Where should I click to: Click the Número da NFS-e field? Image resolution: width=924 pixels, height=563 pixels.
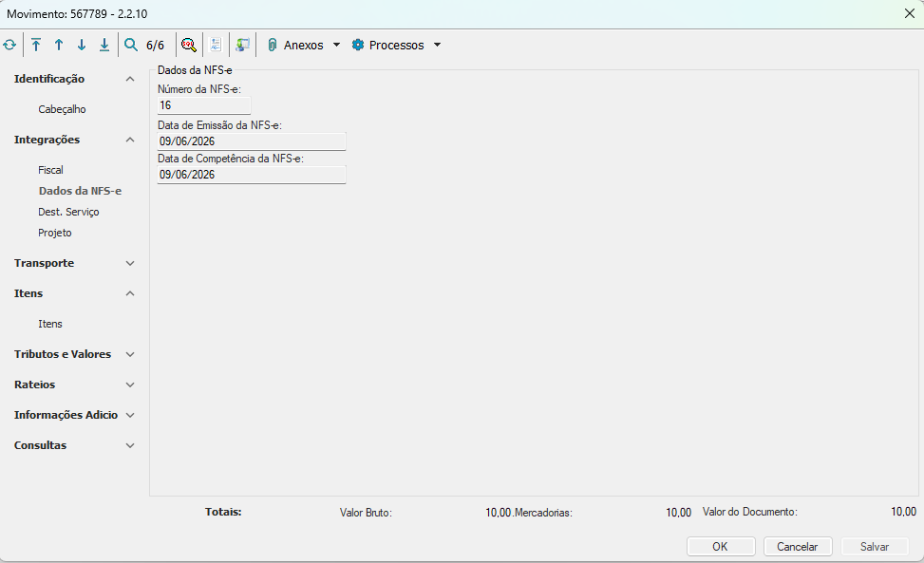pos(204,105)
